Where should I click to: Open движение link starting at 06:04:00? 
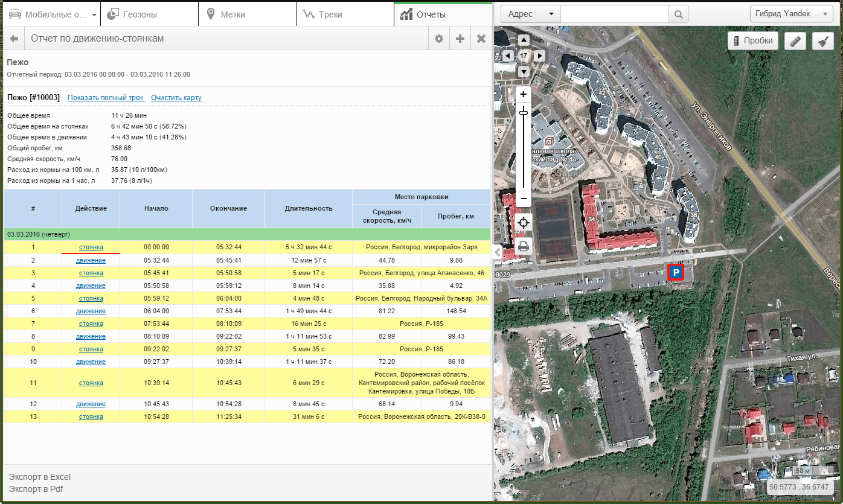pos(91,311)
